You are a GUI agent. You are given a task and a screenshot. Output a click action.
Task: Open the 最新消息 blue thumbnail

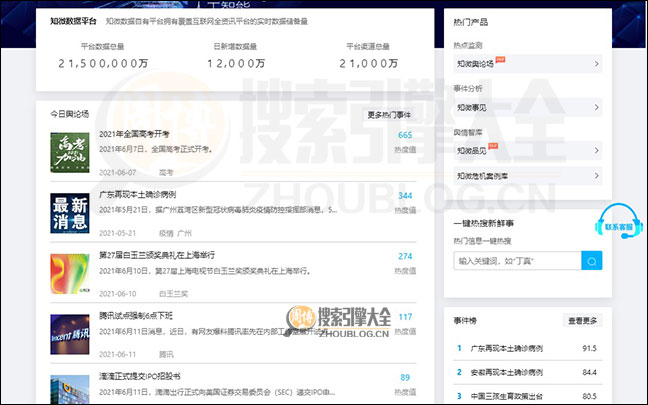(70, 213)
